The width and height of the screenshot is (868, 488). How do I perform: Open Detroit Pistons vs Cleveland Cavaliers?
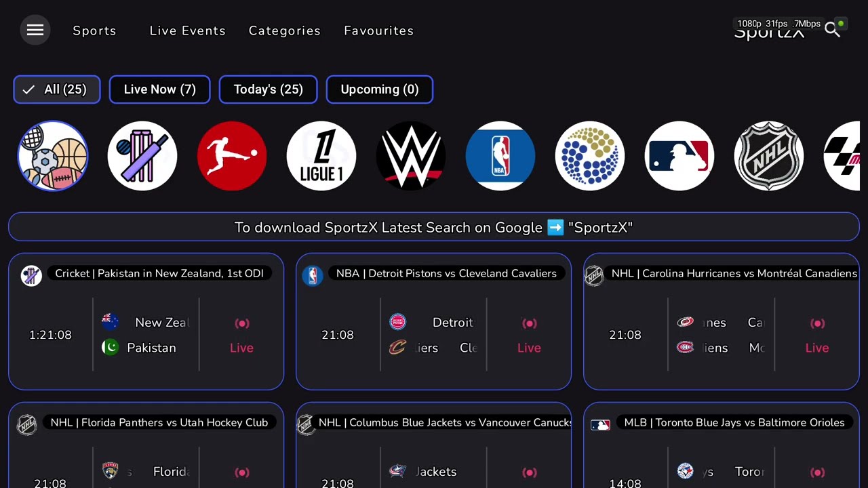(433, 321)
